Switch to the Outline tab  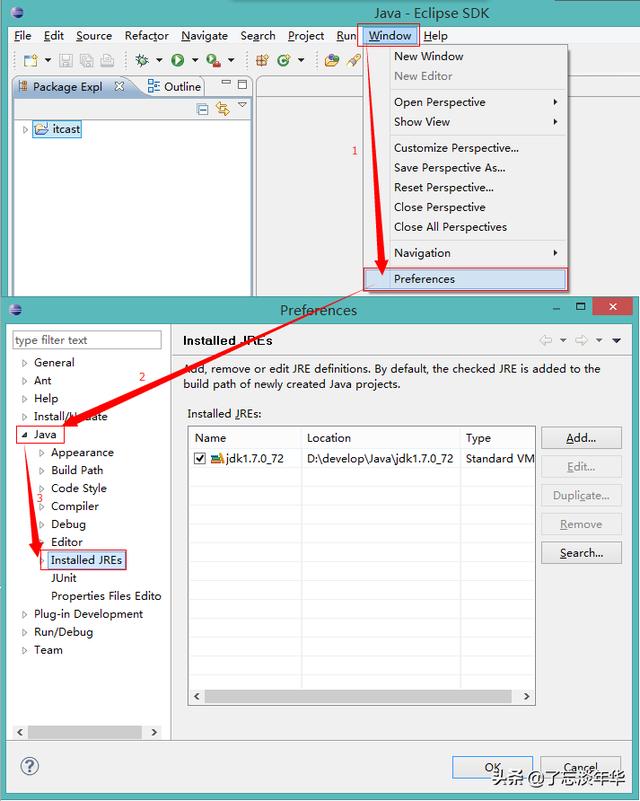tap(175, 86)
